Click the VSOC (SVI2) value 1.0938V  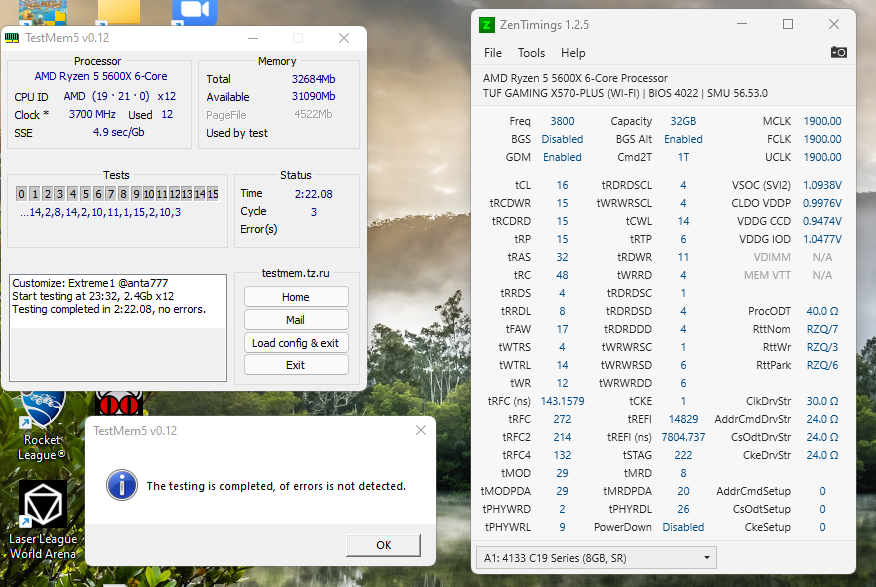click(822, 185)
